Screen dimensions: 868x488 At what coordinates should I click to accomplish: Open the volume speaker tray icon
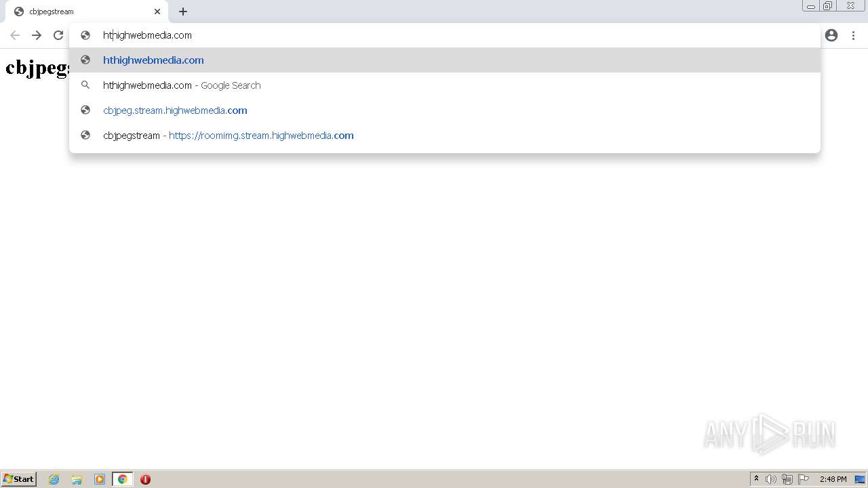[771, 479]
